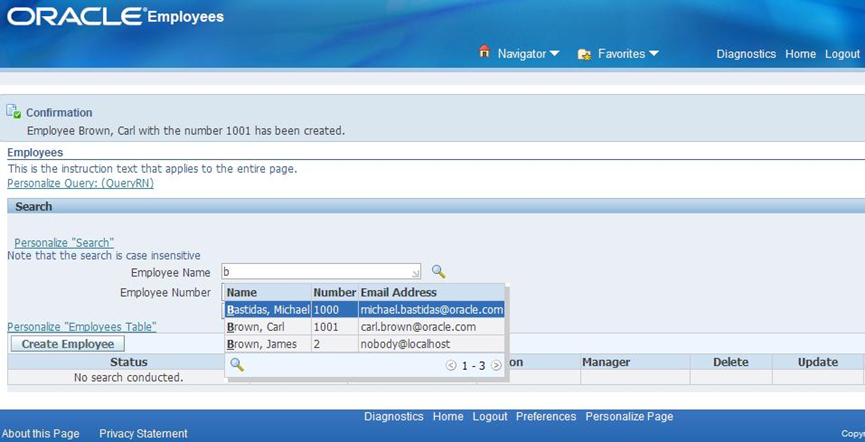Click the 'No search conducted.' cell
This screenshot has width=865, height=442.
click(x=129, y=377)
